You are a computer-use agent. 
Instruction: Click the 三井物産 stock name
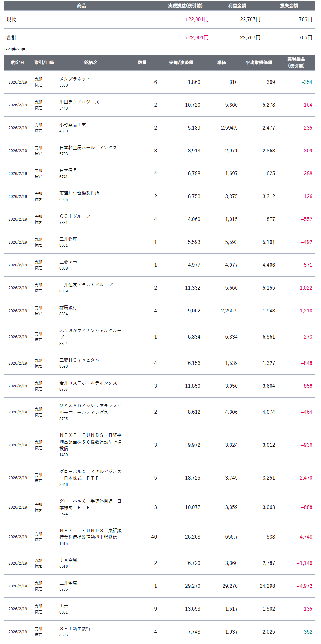pos(68,239)
